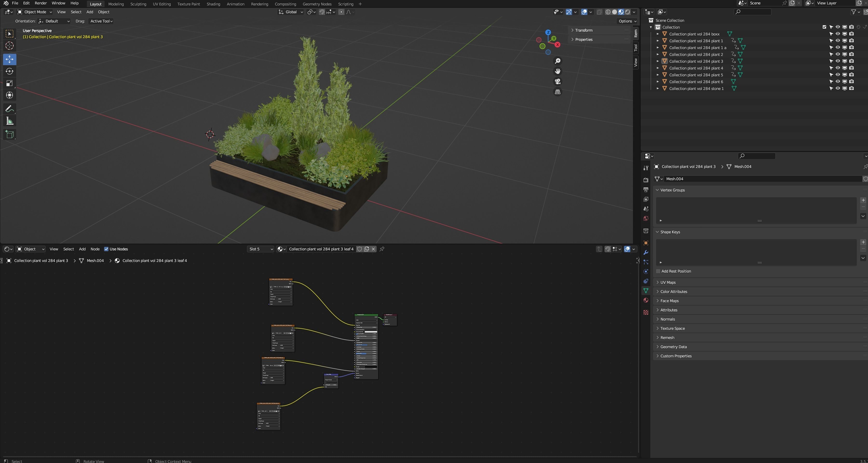
Task: Unlink material with the X button
Action: pyautogui.click(x=373, y=249)
